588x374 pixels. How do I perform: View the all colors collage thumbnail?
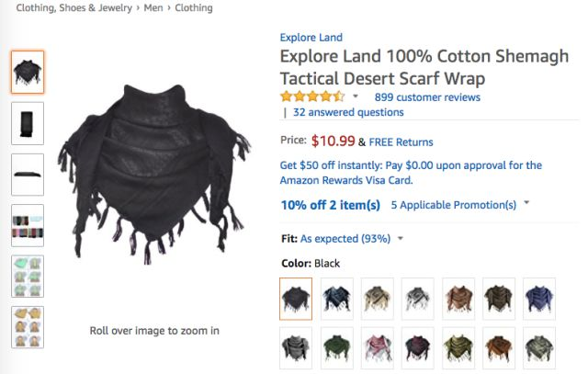tap(28, 225)
